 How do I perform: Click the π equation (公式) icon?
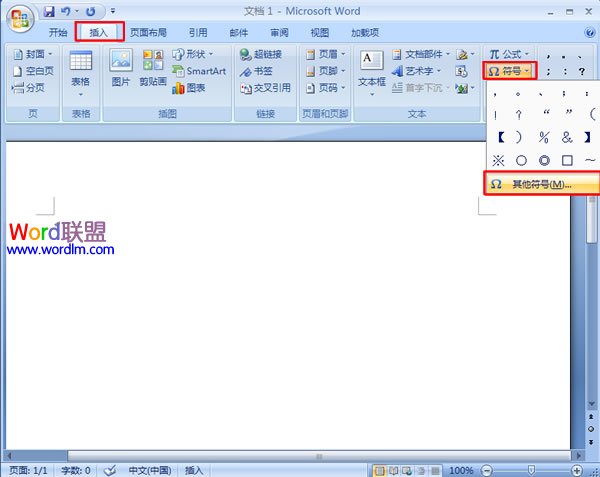click(x=495, y=54)
